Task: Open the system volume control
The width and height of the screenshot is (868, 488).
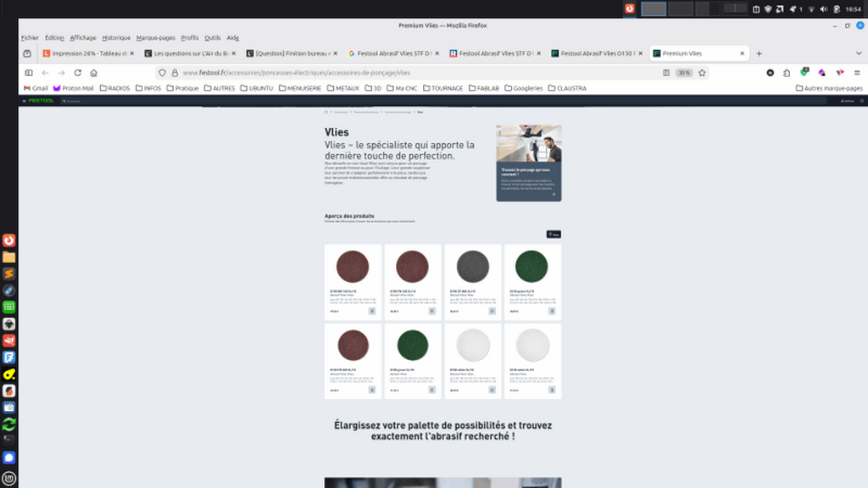Action: tap(825, 8)
